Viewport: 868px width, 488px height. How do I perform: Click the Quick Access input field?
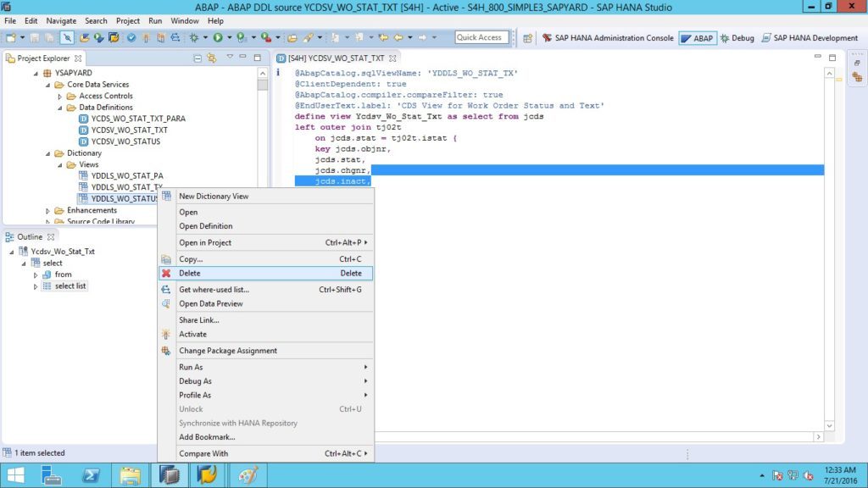(x=481, y=37)
